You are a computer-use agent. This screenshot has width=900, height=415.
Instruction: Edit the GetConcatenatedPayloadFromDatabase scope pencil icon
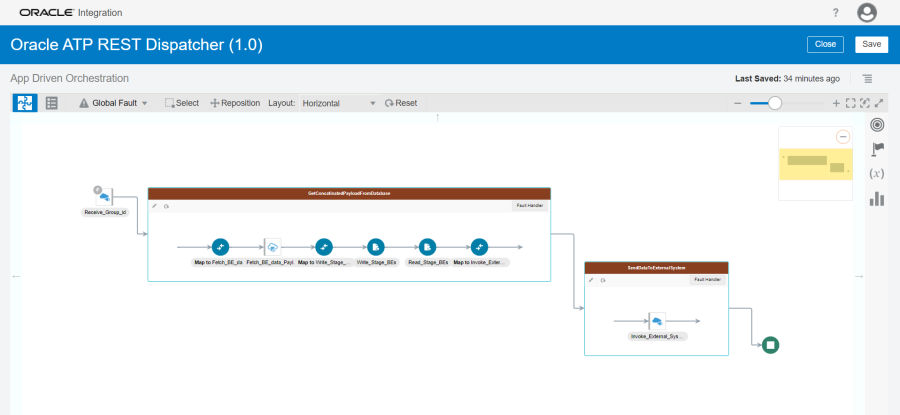pos(154,206)
